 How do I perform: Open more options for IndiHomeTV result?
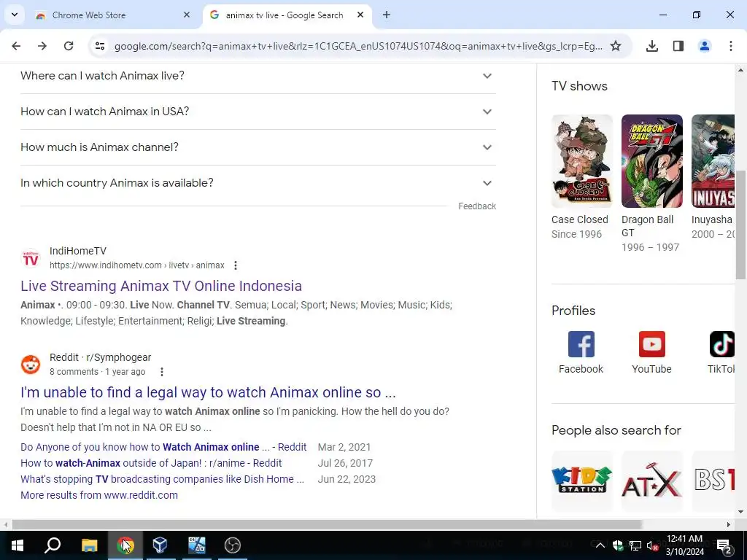236,265
